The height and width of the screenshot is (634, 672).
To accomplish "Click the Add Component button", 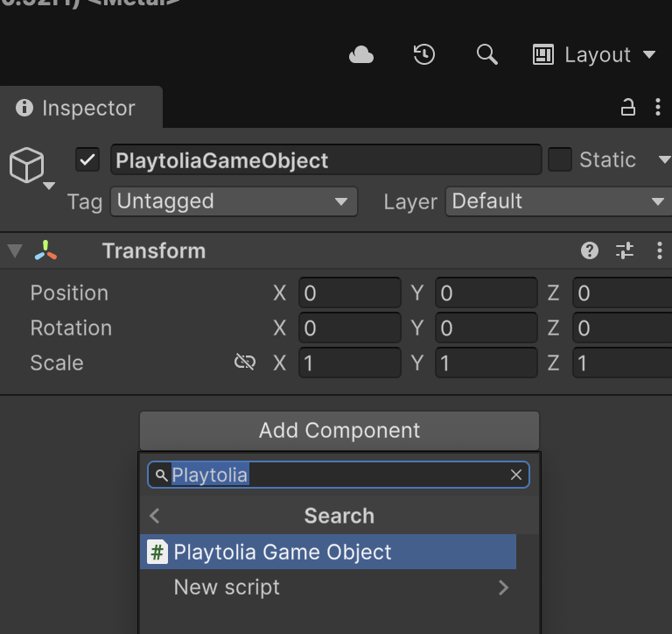I will pyautogui.click(x=339, y=431).
